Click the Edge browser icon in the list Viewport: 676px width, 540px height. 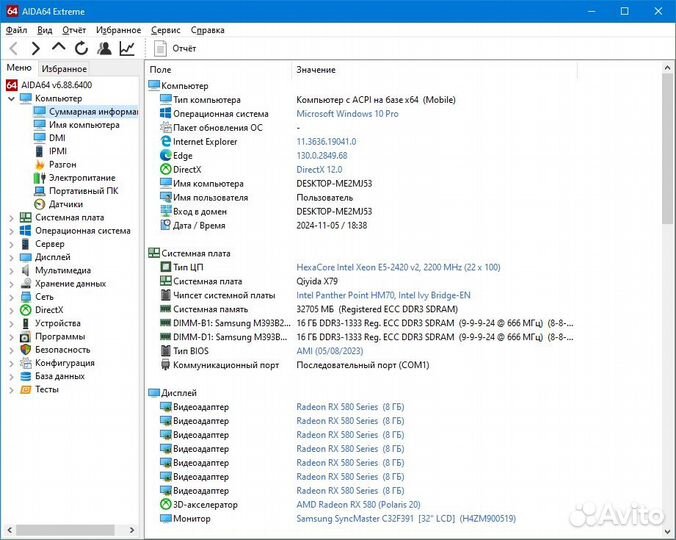pos(166,155)
